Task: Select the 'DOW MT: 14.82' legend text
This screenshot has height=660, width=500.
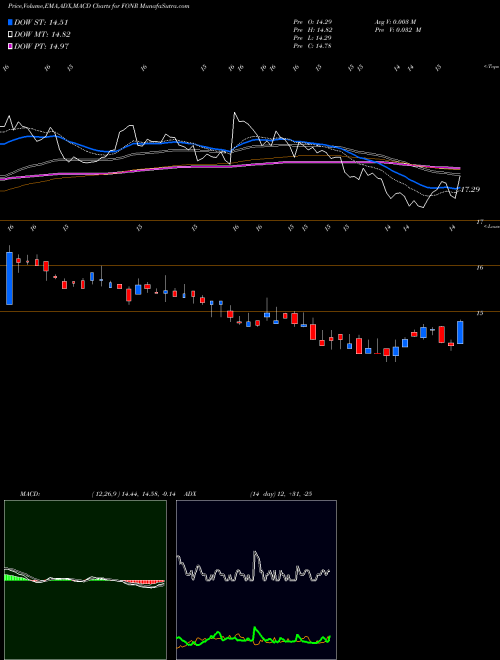Action: 42,35
